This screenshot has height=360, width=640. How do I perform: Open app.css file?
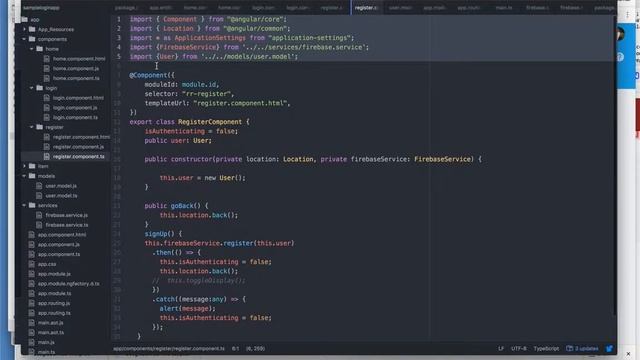(x=47, y=264)
